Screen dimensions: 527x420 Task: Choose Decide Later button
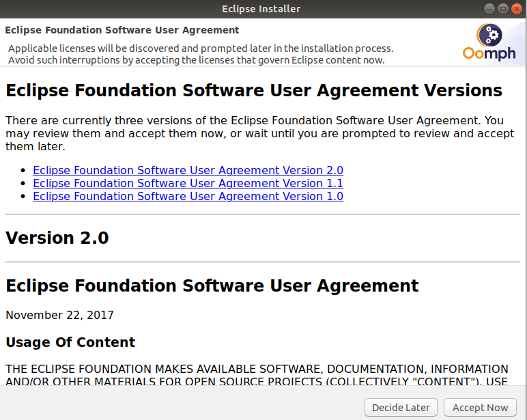tap(401, 408)
